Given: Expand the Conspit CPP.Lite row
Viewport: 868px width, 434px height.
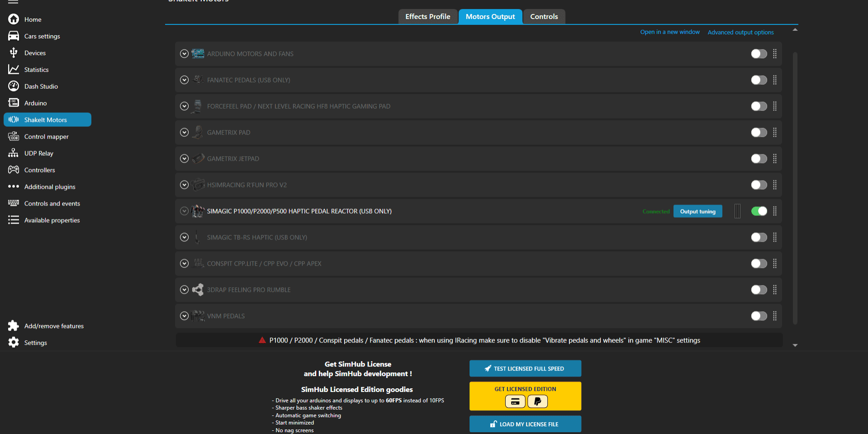Looking at the screenshot, I should pos(184,264).
